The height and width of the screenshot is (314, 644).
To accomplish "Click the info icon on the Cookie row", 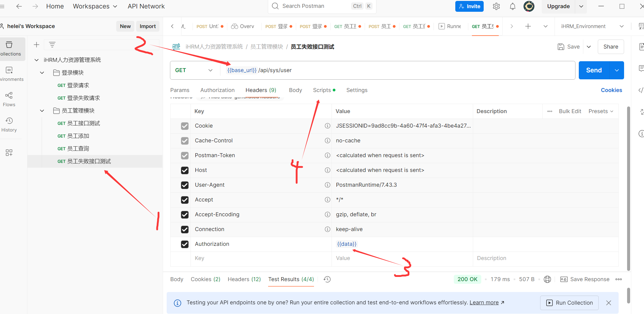I will 328,126.
